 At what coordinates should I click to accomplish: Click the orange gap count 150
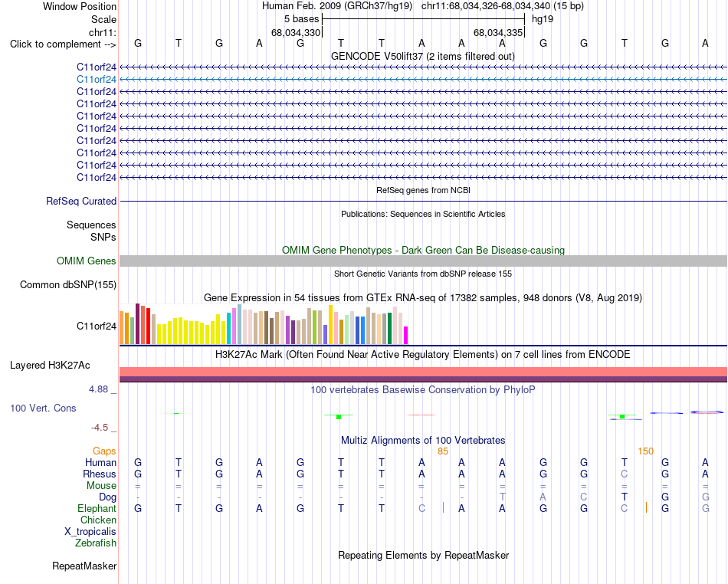[x=645, y=451]
